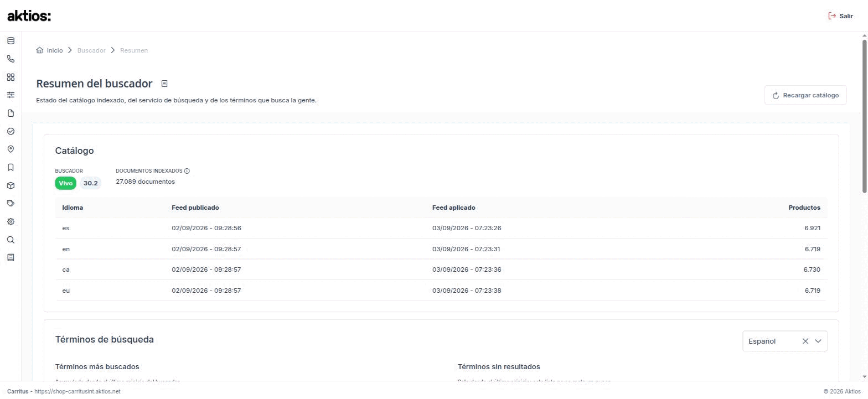Expand the Español language dropdown
This screenshot has height=399, width=868.
(x=818, y=341)
